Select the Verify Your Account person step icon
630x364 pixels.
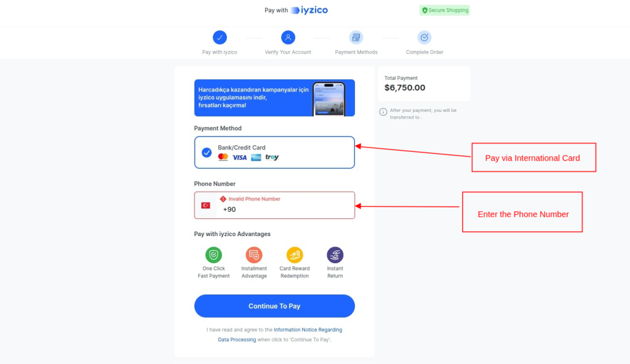coord(288,38)
